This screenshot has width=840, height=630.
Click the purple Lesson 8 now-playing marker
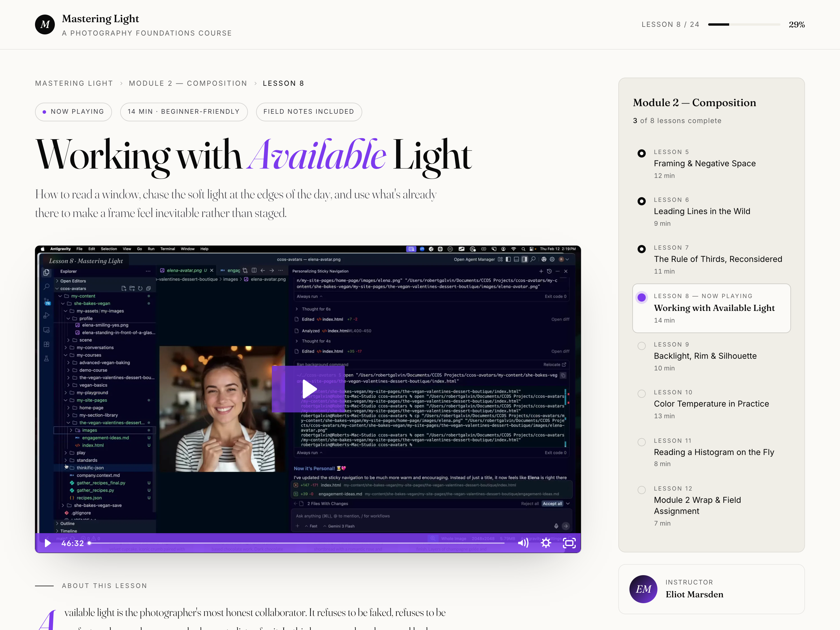tap(641, 297)
